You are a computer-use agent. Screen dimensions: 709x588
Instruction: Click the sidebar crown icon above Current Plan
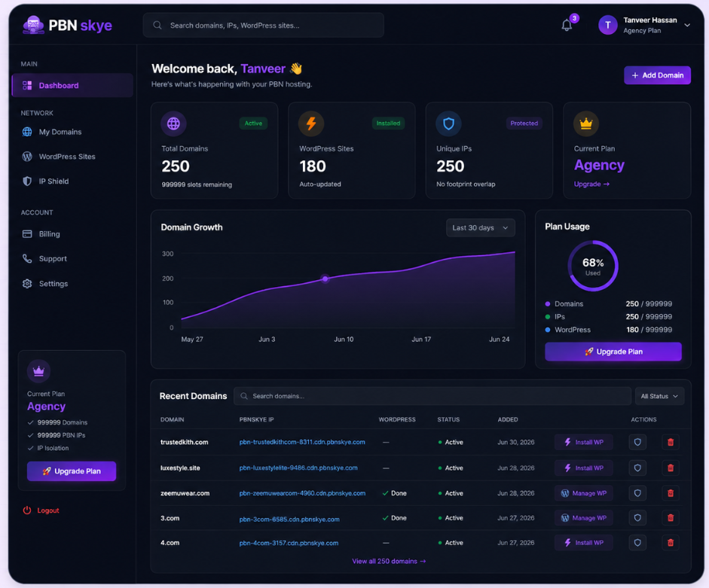click(x=38, y=371)
